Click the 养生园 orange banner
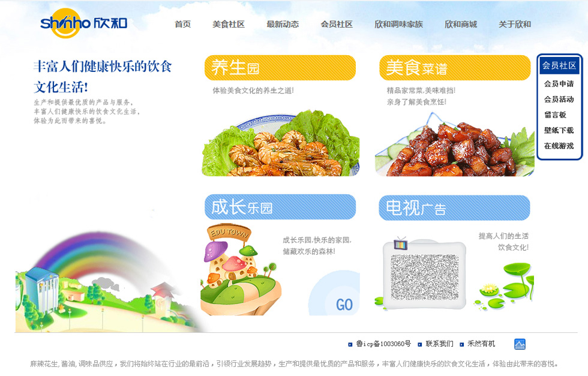Viewport: 588px width, 376px height. 280,68
